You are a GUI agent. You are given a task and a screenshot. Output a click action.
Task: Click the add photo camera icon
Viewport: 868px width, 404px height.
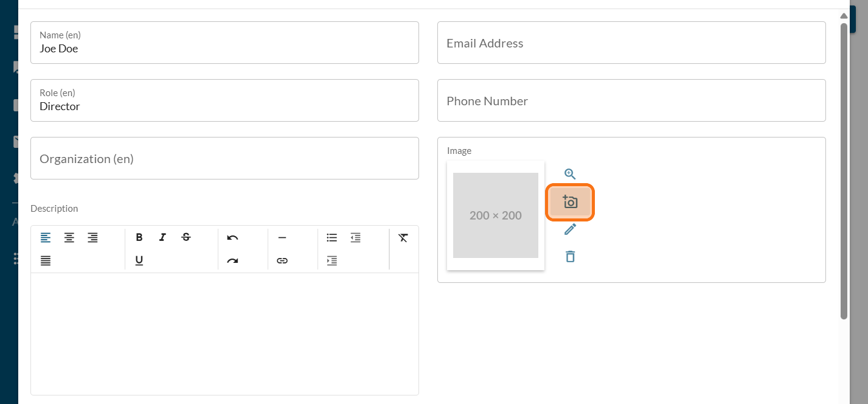pos(570,202)
